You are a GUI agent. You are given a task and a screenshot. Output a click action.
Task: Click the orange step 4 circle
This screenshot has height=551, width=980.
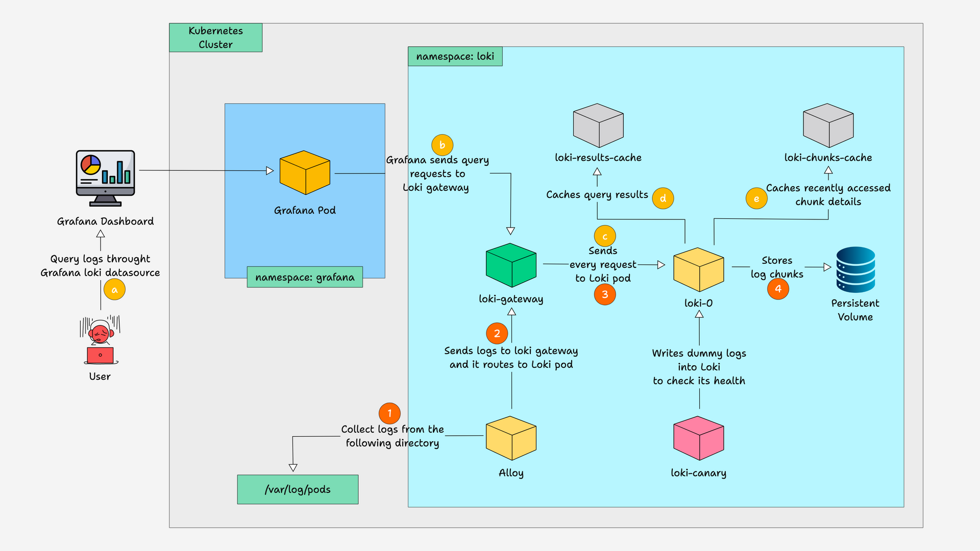point(778,289)
